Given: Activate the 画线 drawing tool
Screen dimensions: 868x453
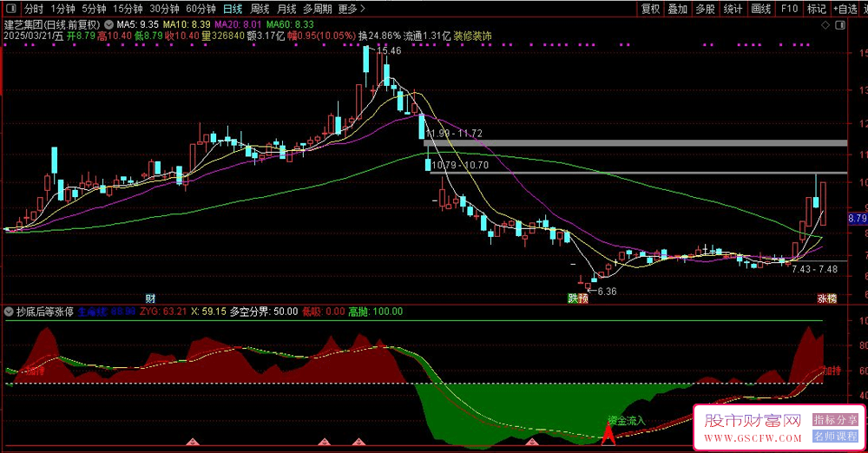Looking at the screenshot, I should point(761,9).
